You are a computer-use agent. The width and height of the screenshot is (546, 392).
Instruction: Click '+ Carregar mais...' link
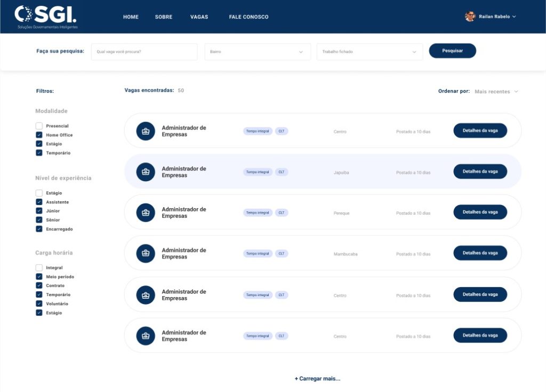click(317, 379)
